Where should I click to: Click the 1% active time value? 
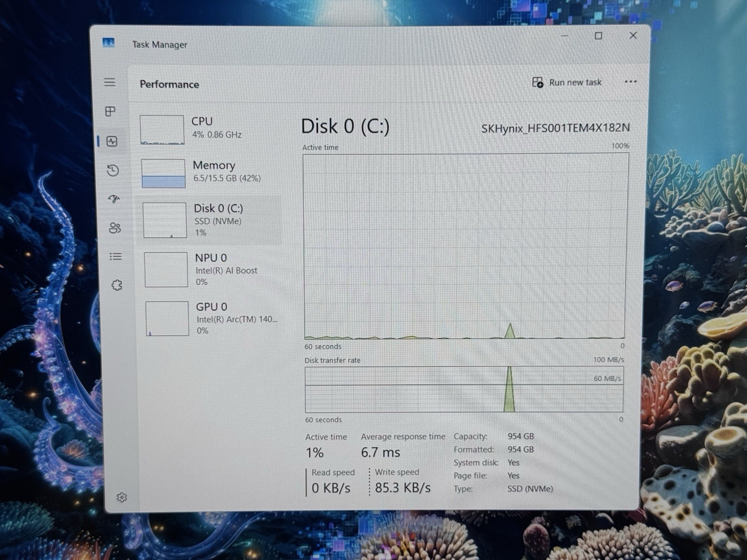click(315, 453)
